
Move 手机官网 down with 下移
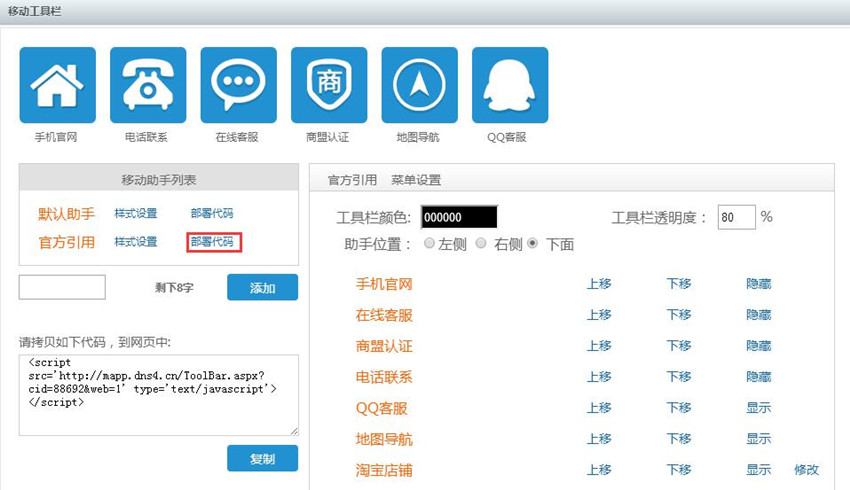point(679,283)
